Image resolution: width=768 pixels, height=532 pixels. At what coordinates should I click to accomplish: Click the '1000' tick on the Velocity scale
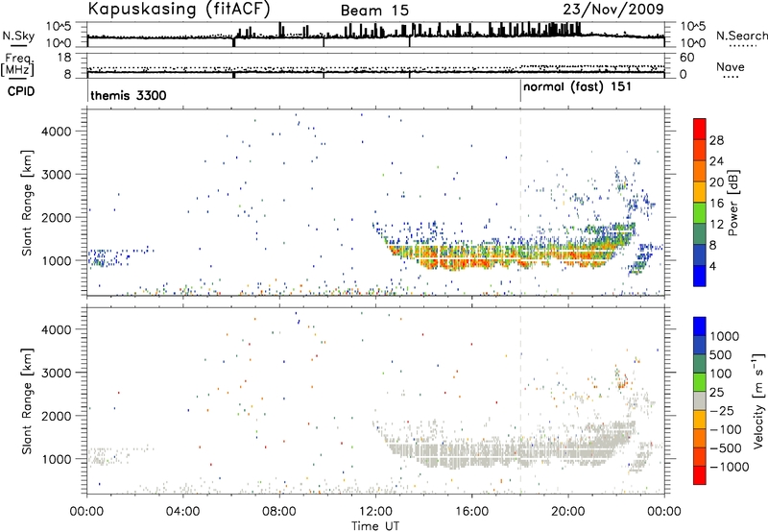click(x=725, y=336)
